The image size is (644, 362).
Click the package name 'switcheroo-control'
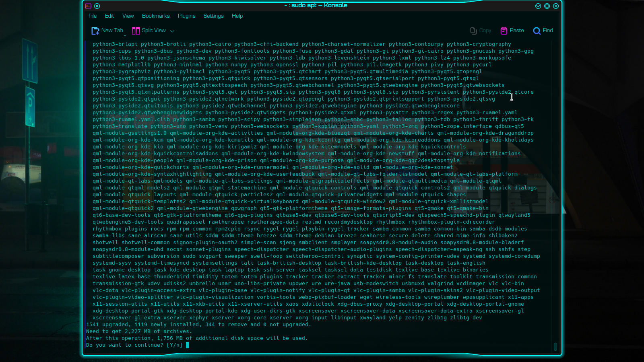pyautogui.click(x=315, y=256)
